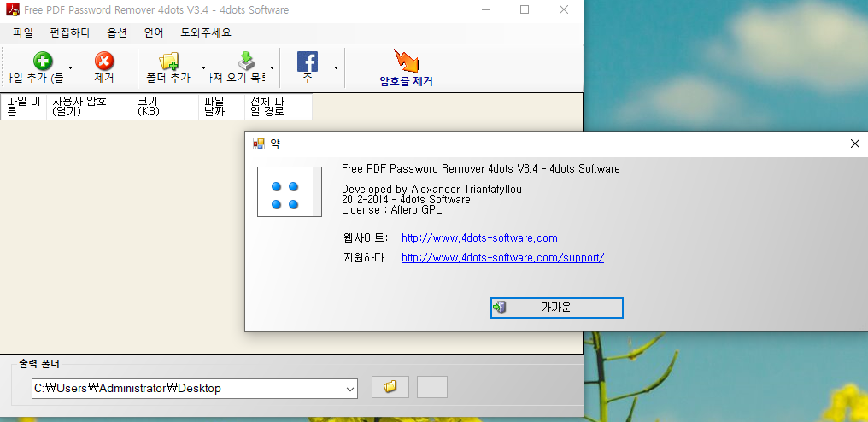
Task: Open the 도와주세요 menu
Action: tap(206, 32)
